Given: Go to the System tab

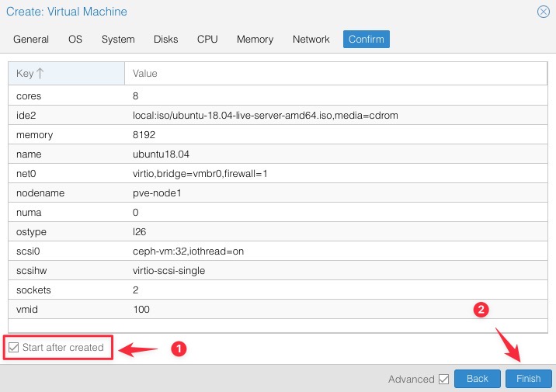Looking at the screenshot, I should pos(118,39).
